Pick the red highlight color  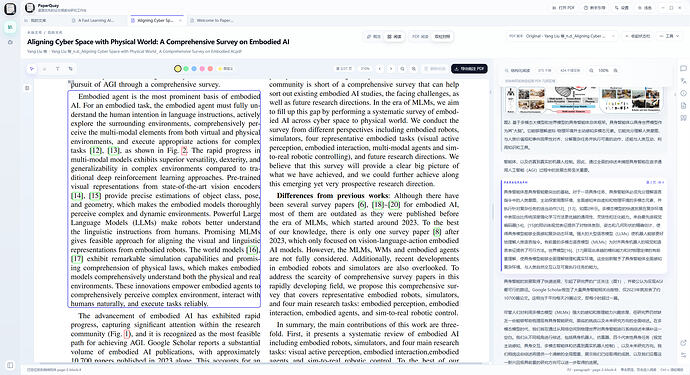click(210, 69)
